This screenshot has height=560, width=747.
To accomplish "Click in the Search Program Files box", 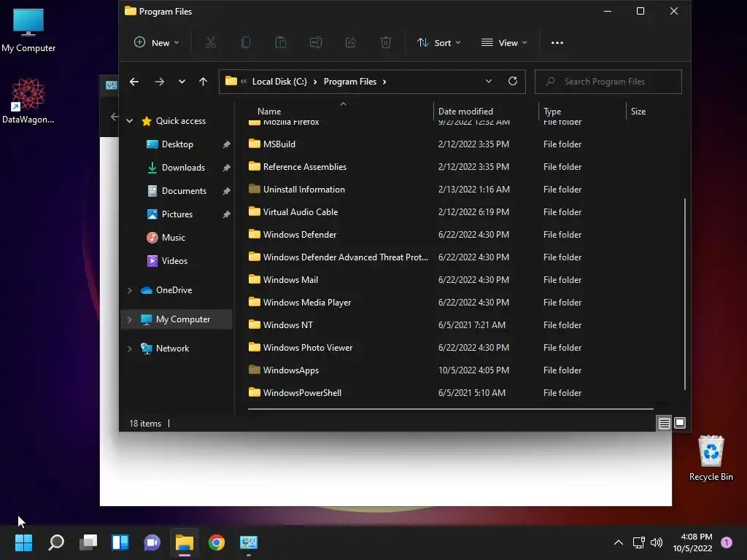I will point(608,82).
